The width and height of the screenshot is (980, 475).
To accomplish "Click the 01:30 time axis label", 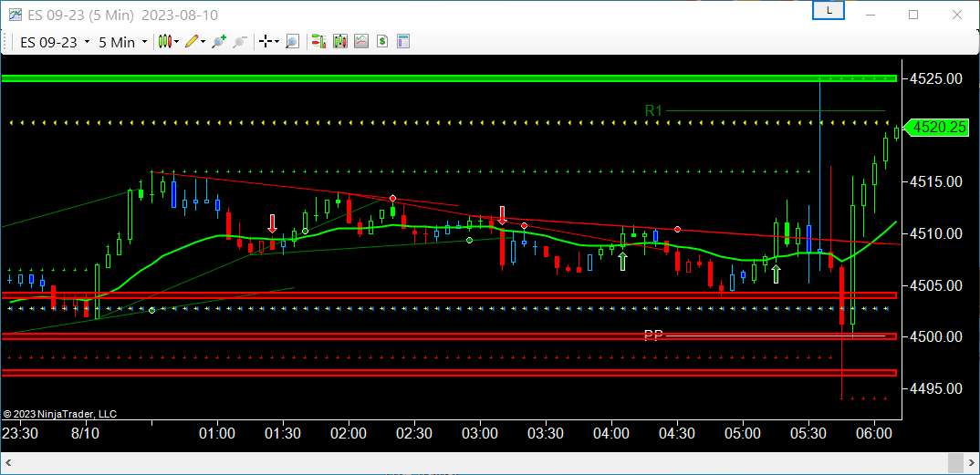I will tap(283, 432).
